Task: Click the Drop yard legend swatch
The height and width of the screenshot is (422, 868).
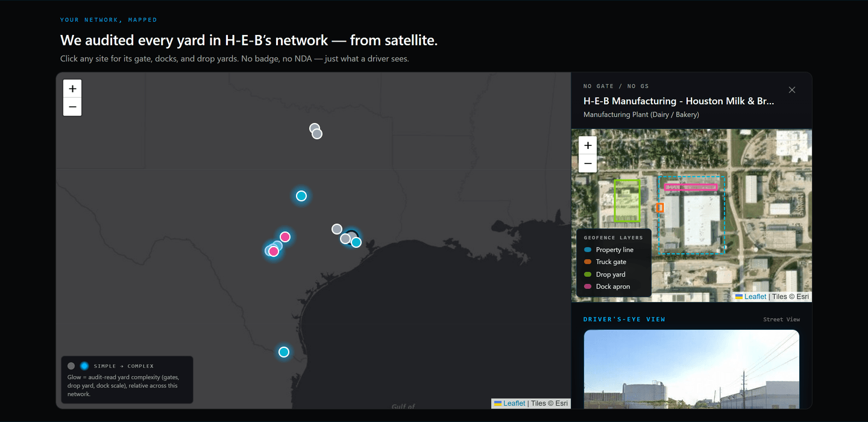Action: click(x=588, y=274)
